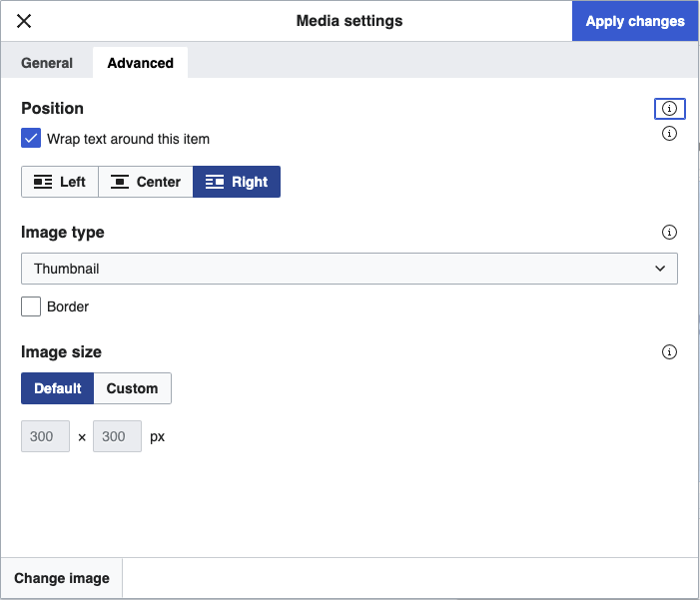Switch to the General tab
This screenshot has height=600, width=700.
coord(47,63)
